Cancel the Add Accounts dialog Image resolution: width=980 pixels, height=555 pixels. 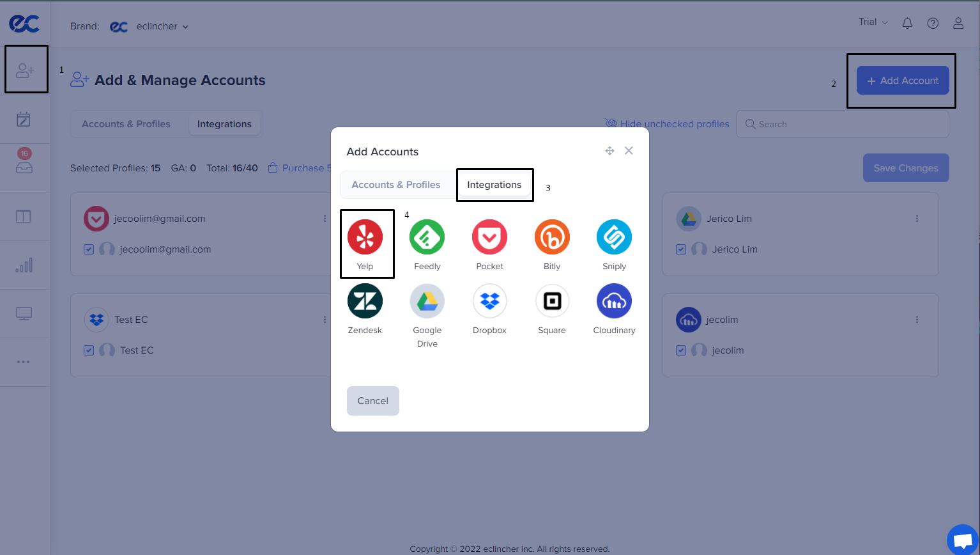pyautogui.click(x=373, y=401)
